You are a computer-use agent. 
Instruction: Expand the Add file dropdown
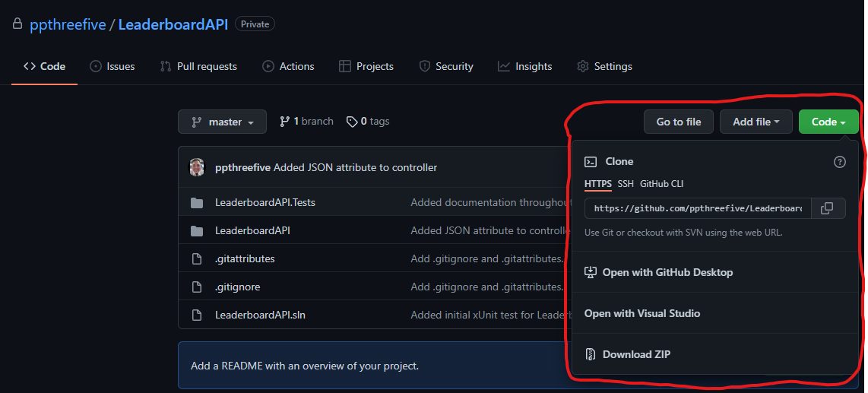[756, 122]
